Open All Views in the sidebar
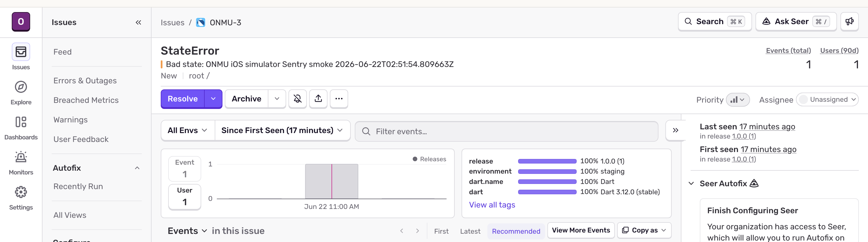This screenshot has height=242, width=868. coord(70,215)
